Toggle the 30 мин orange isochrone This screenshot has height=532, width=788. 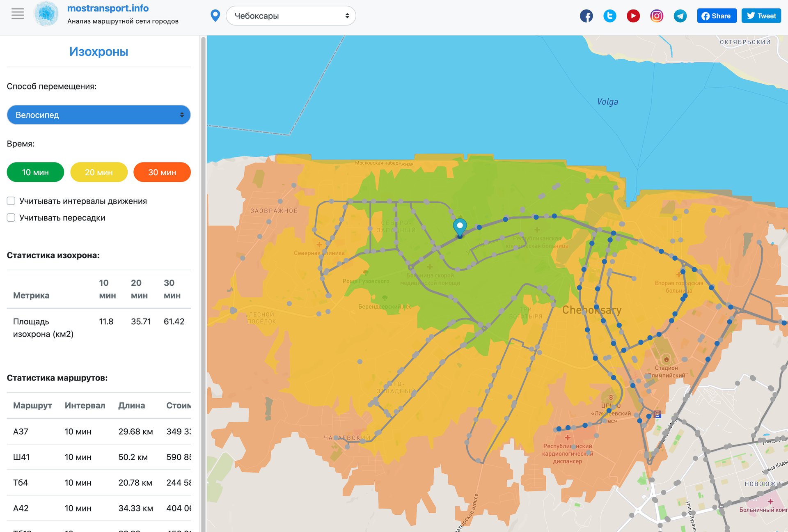[162, 172]
